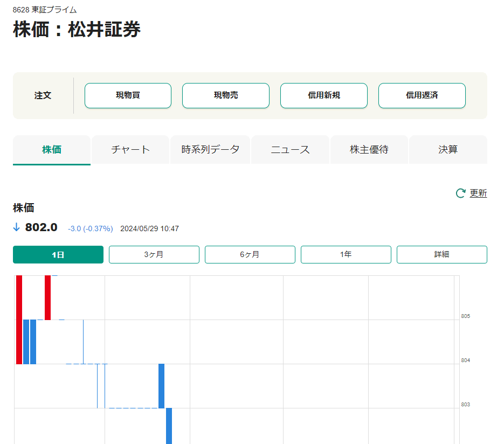This screenshot has height=444, width=504.
Task: Click the 現物買 order button
Action: 128,95
